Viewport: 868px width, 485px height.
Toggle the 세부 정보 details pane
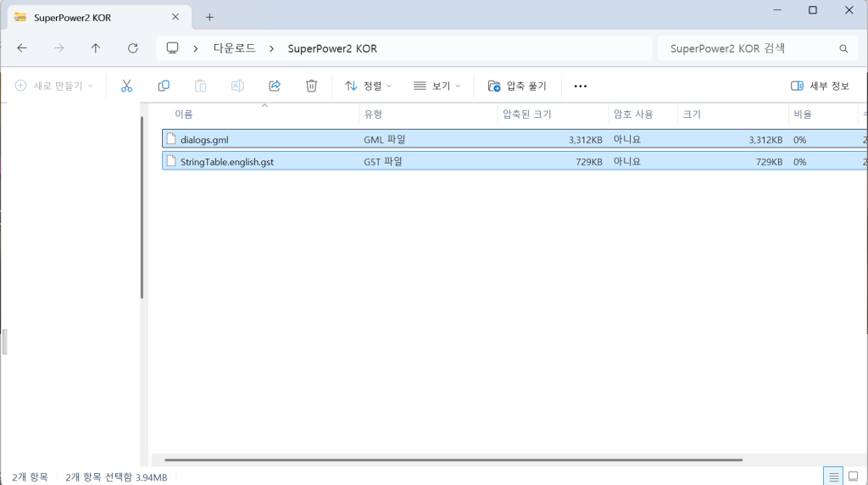820,86
